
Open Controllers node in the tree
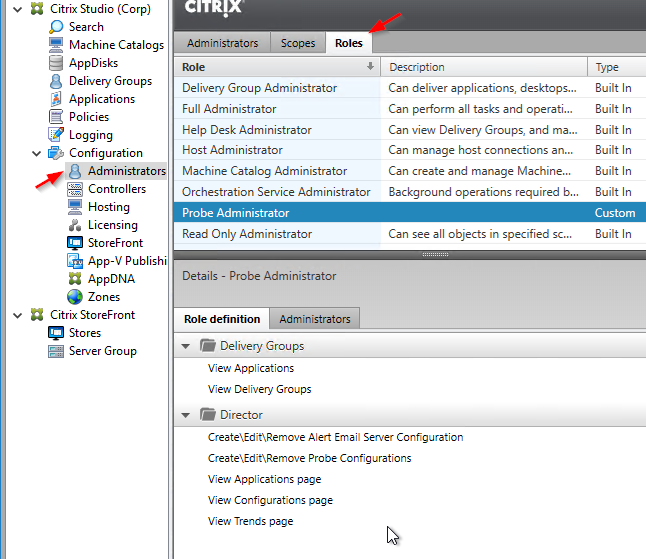click(117, 189)
